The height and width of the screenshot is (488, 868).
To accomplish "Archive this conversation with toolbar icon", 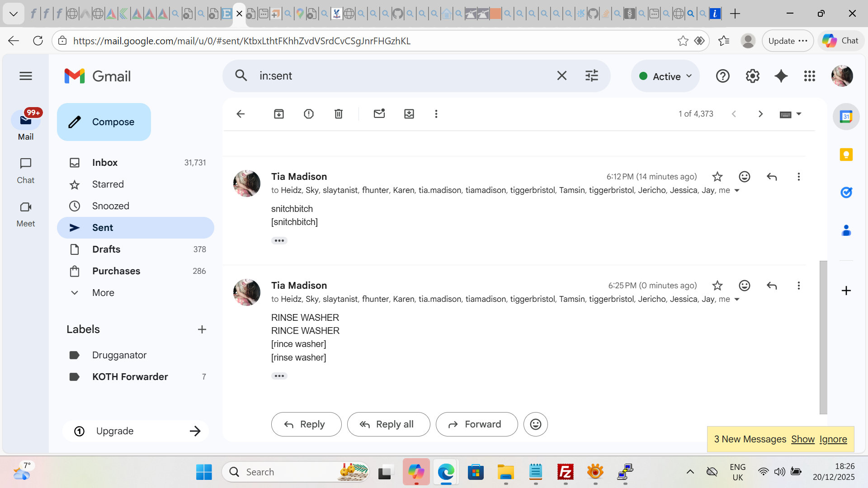I will pos(279,114).
